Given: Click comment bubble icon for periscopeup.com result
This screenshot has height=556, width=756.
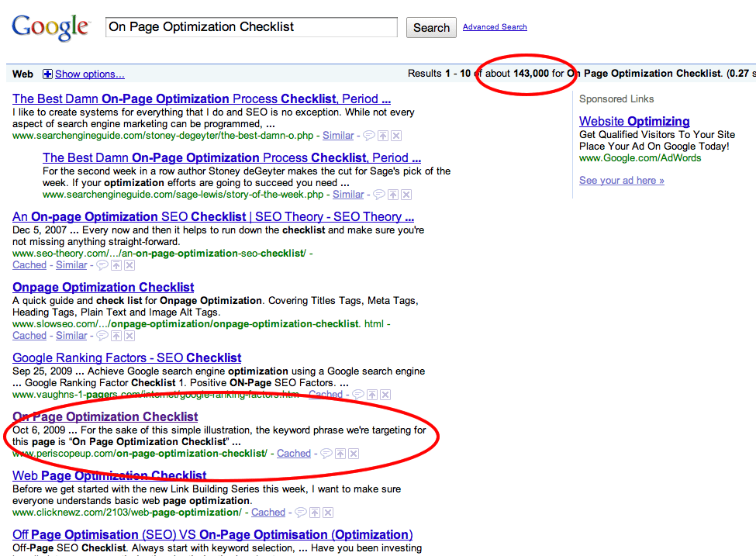Looking at the screenshot, I should coord(326,454).
